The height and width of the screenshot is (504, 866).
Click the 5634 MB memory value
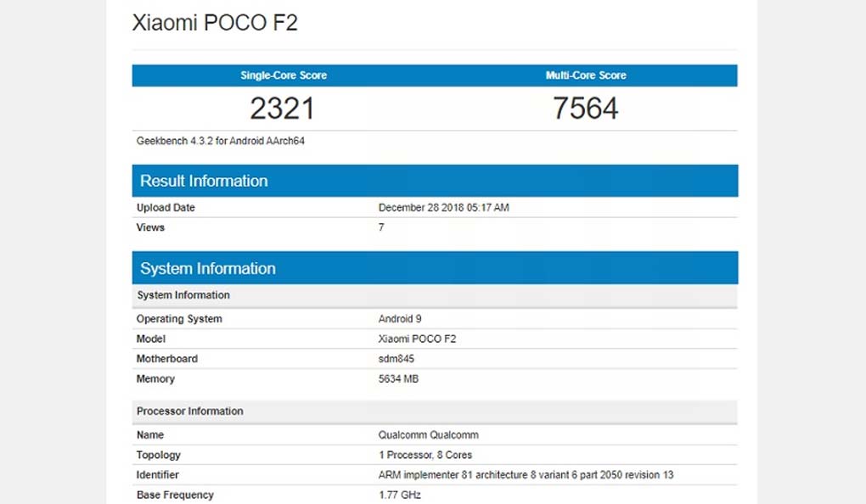398,379
